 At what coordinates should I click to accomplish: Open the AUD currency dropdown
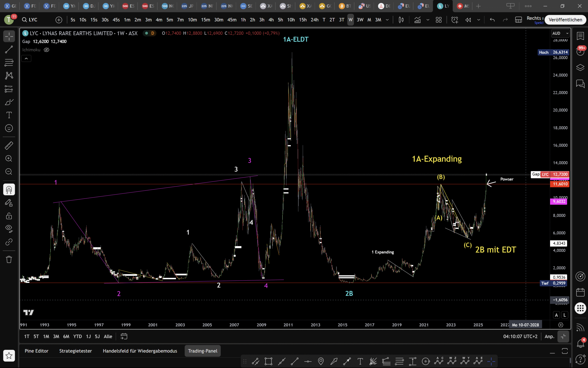[x=560, y=33]
